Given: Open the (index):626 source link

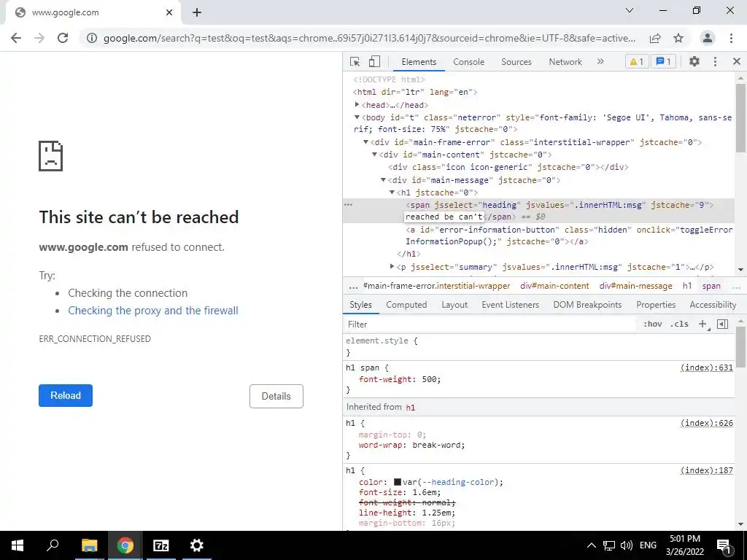Looking at the screenshot, I should point(706,423).
